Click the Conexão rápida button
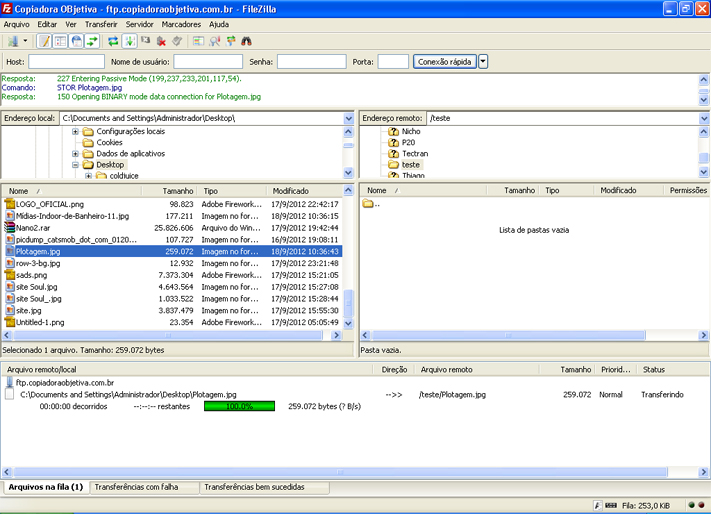The width and height of the screenshot is (711, 514). click(x=445, y=62)
